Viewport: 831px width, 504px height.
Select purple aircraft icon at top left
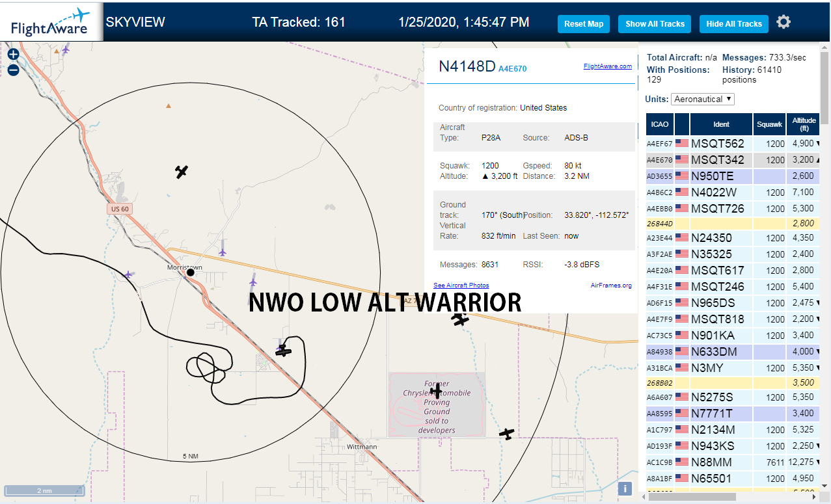point(65,49)
